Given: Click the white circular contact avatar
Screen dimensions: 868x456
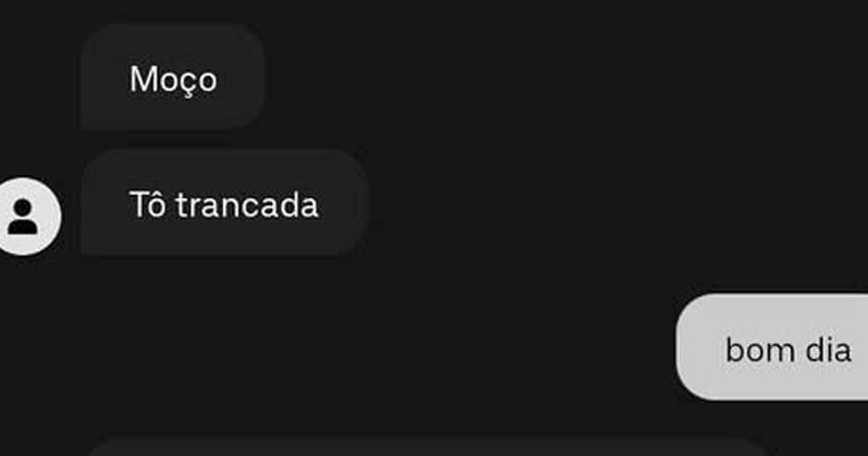Looking at the screenshot, I should (24, 216).
